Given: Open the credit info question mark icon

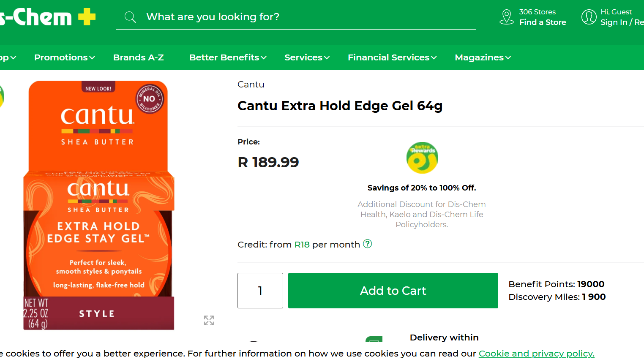Looking at the screenshot, I should (368, 244).
